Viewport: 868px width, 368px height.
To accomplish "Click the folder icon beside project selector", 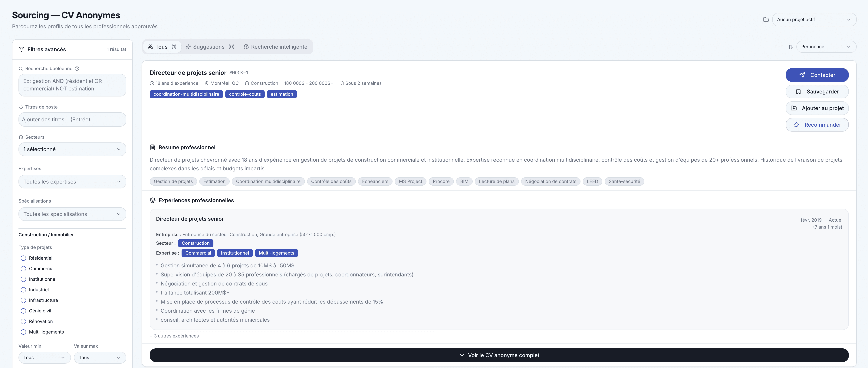I will click(766, 20).
